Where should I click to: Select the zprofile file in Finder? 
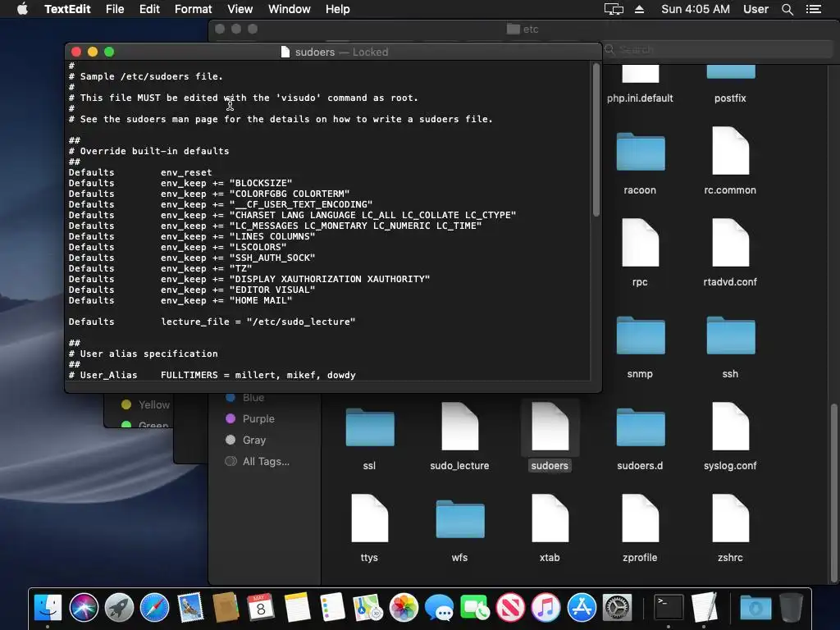click(x=640, y=518)
